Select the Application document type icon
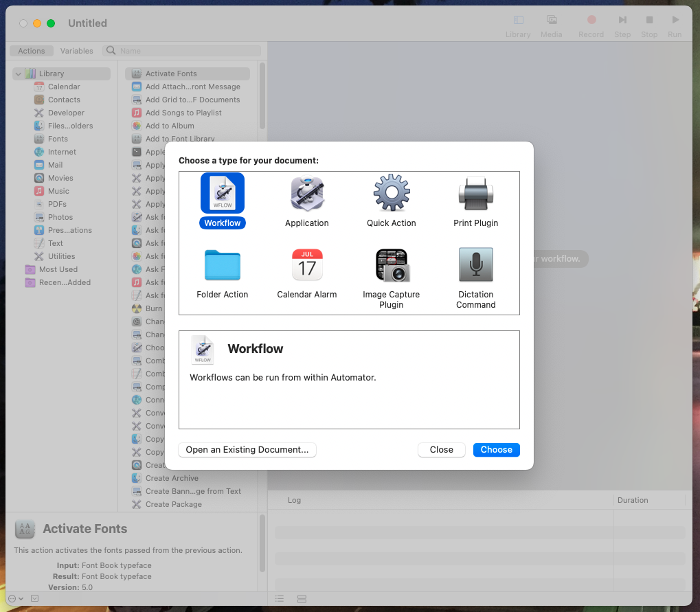This screenshot has width=700, height=612. (306, 193)
